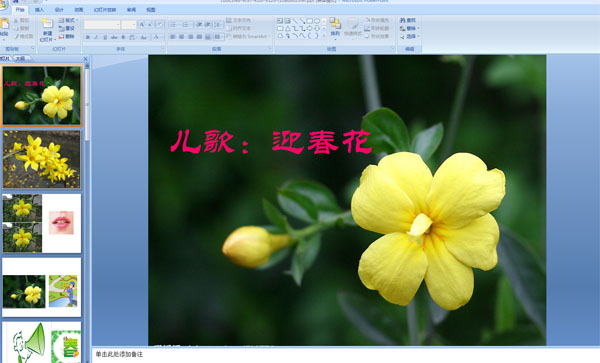Toggle Italic text formatting

click(96, 37)
